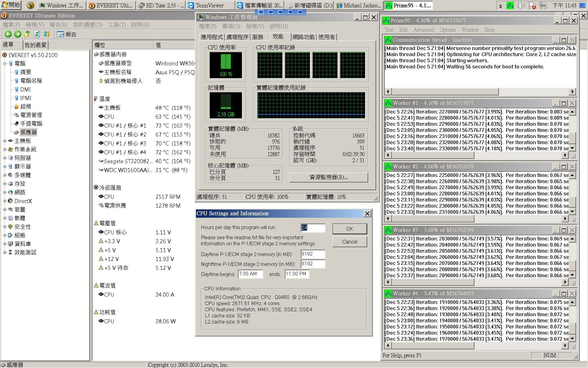Viewport: 588px width, 368px height.
Task: Expand the 伺服器 tree node
Action: [x=5, y=158]
